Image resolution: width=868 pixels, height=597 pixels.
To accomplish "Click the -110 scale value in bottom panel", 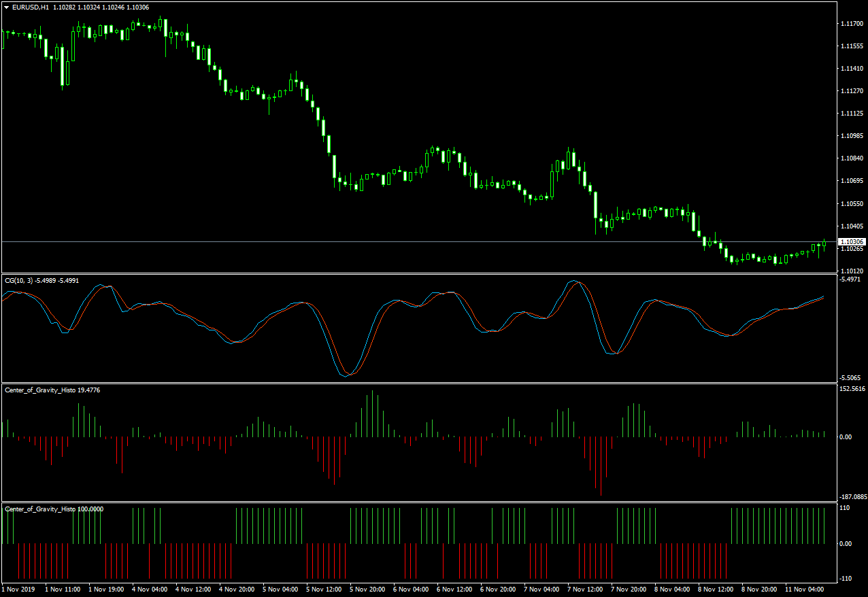I will 847,578.
